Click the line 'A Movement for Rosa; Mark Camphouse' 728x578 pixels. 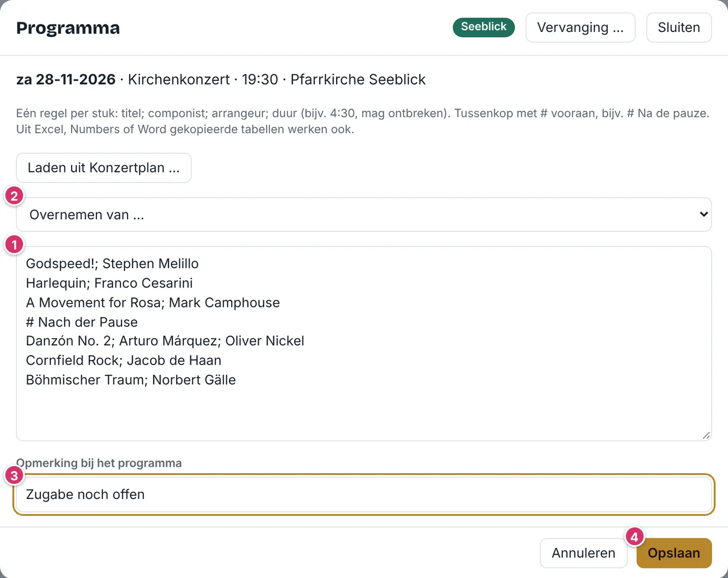tap(153, 303)
